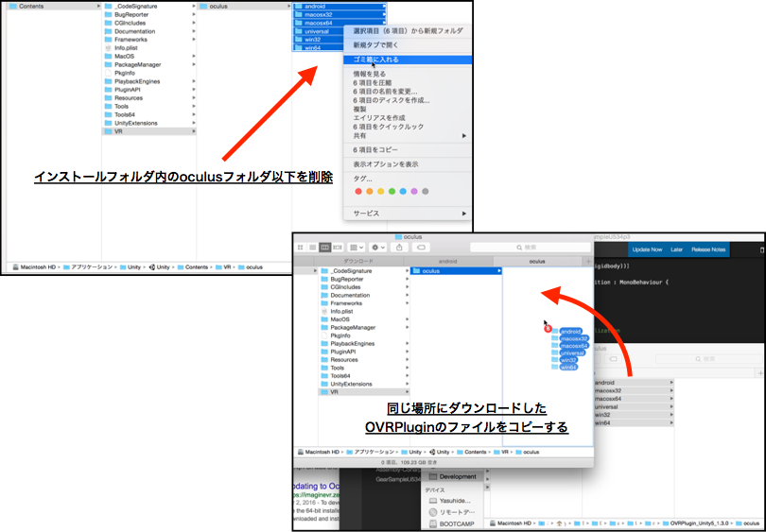Screen dimensions: 766x532
Task: Click the PkgInfo file icon in the upper window
Action: (109, 73)
